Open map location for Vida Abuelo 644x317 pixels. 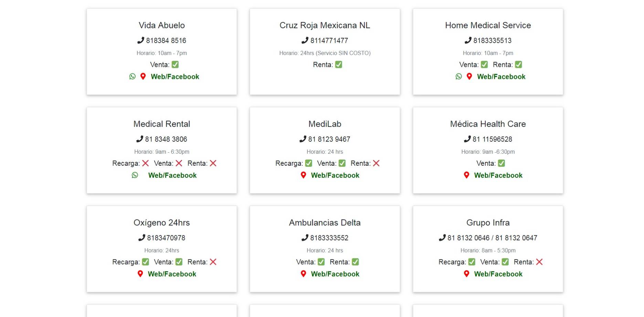[x=143, y=76]
